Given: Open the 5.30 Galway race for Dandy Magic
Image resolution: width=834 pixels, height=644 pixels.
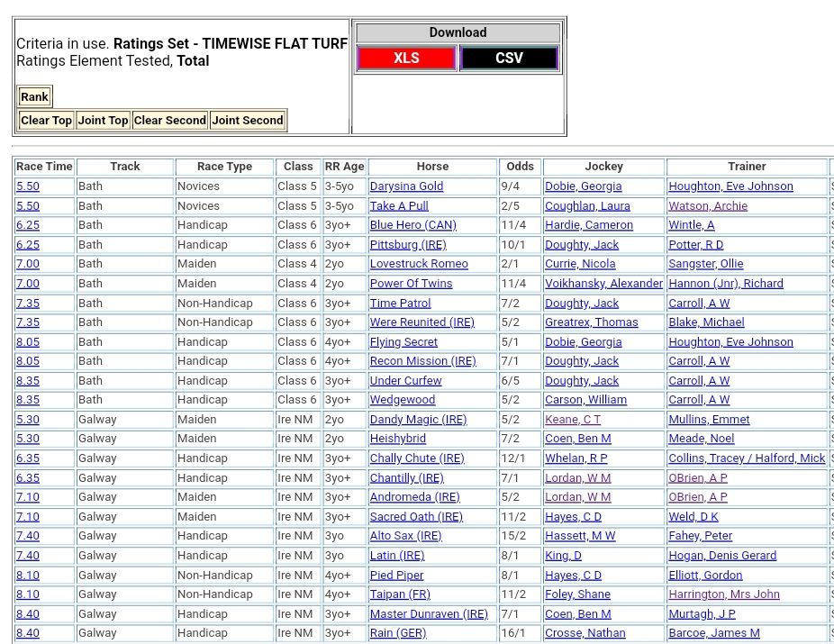Looking at the screenshot, I should pyautogui.click(x=28, y=420).
